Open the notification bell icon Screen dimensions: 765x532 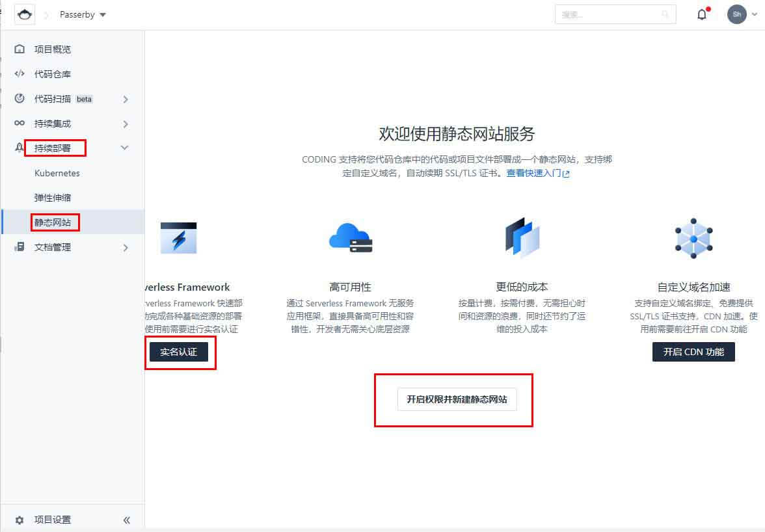tap(702, 14)
